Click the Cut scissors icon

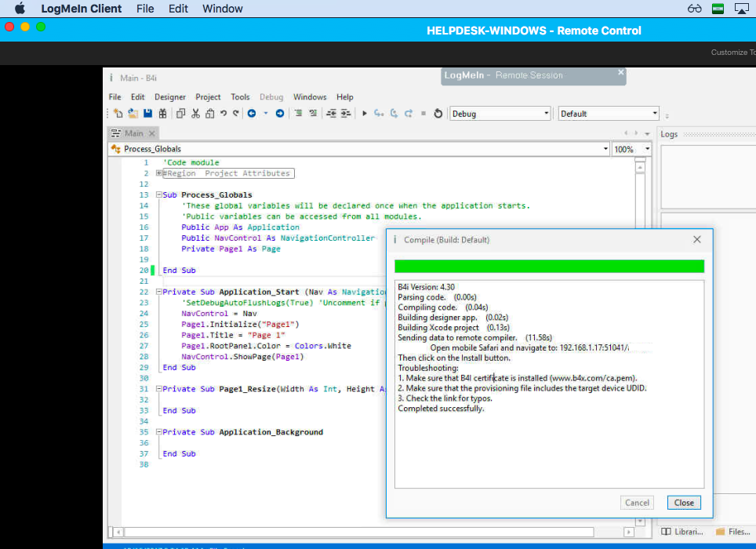[x=195, y=114]
